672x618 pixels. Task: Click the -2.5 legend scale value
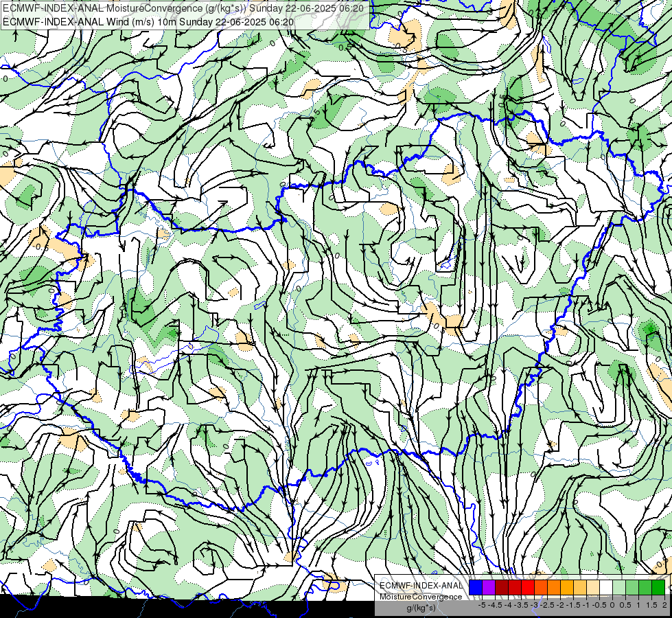coord(547,605)
